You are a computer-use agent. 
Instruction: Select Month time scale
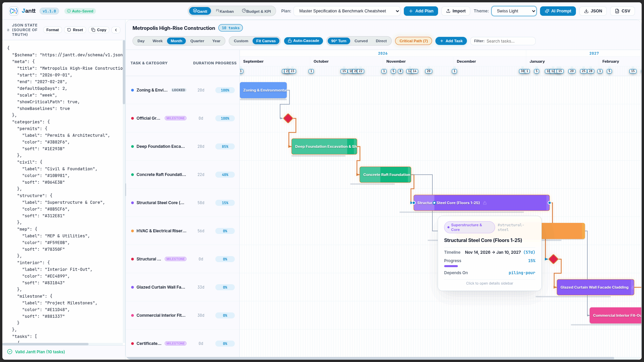[176, 41]
